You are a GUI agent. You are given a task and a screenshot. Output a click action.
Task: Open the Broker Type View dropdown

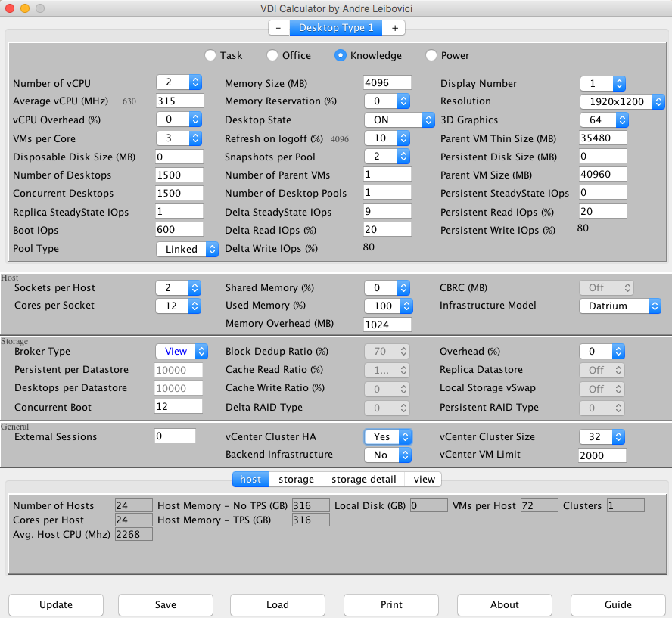tap(182, 352)
